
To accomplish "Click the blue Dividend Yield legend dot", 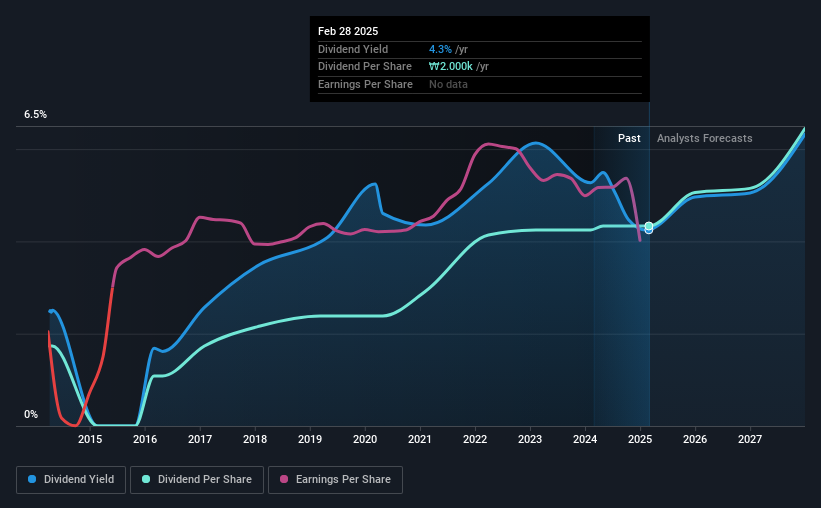I will tap(32, 479).
